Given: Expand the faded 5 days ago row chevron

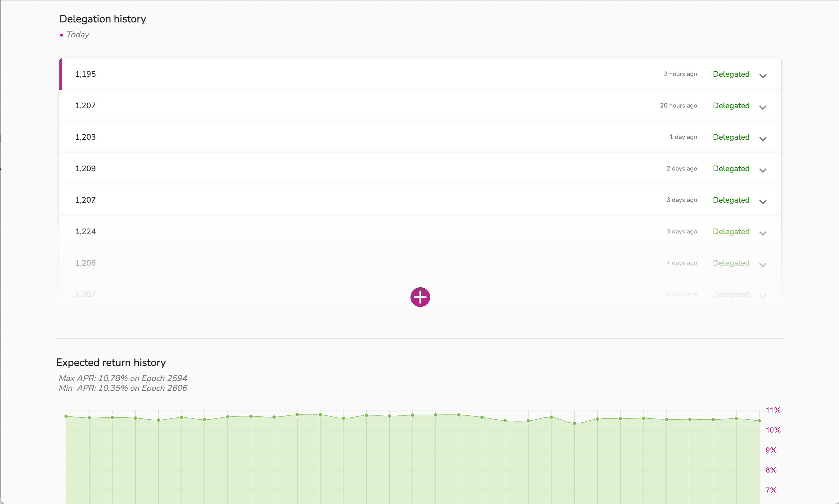Looking at the screenshot, I should (x=763, y=296).
